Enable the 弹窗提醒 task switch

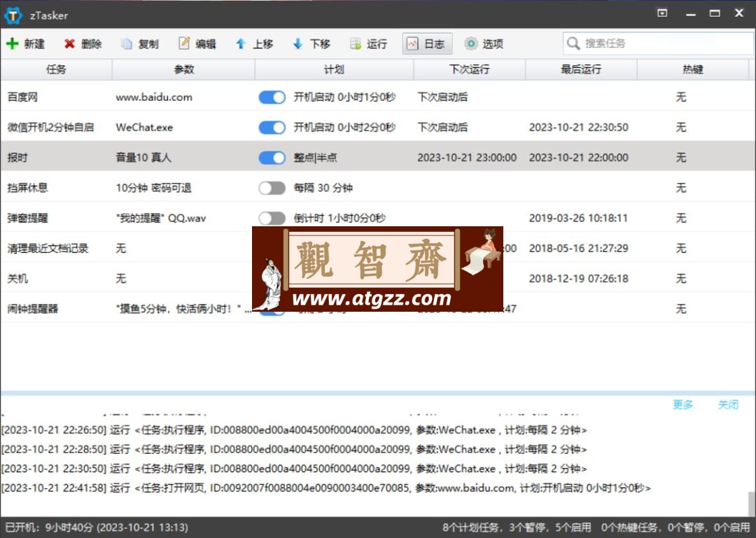point(272,218)
